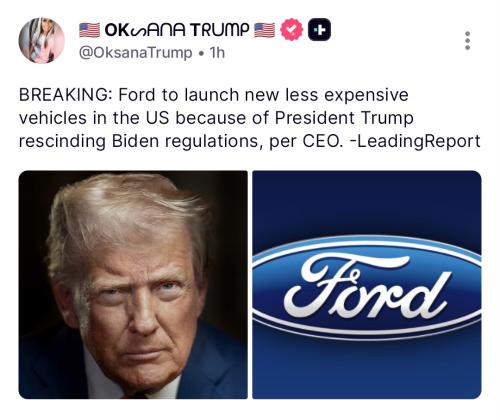Click the black plus badge icon

(319, 30)
